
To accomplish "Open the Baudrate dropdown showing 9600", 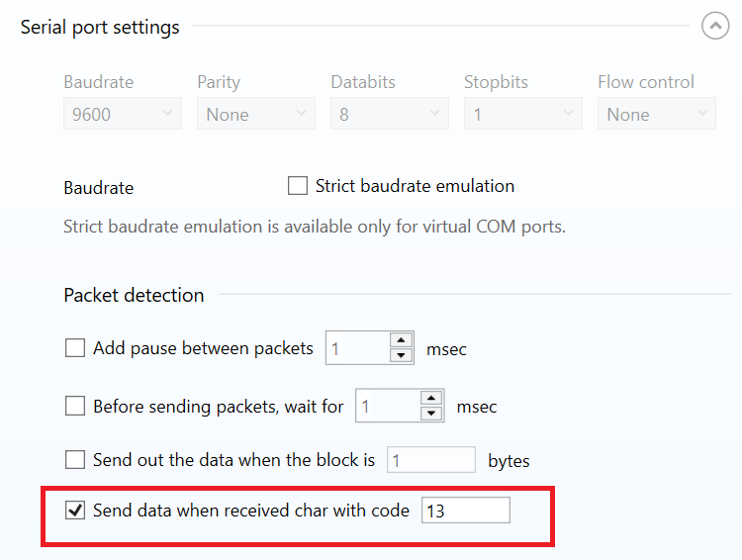I will tap(123, 115).
